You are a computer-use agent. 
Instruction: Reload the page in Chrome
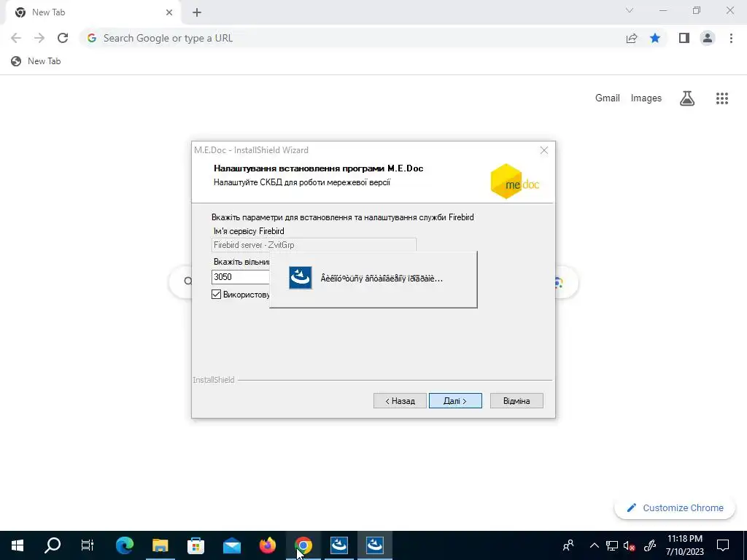(63, 38)
